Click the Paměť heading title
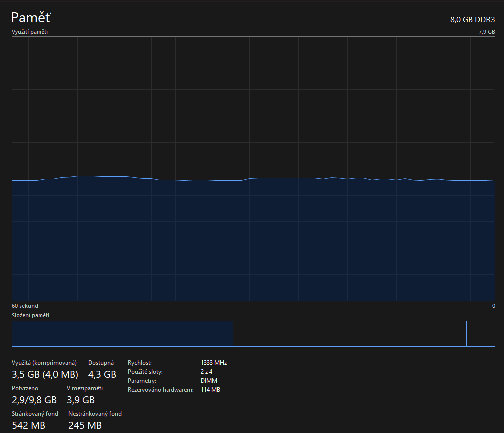504x433 pixels. pyautogui.click(x=31, y=18)
